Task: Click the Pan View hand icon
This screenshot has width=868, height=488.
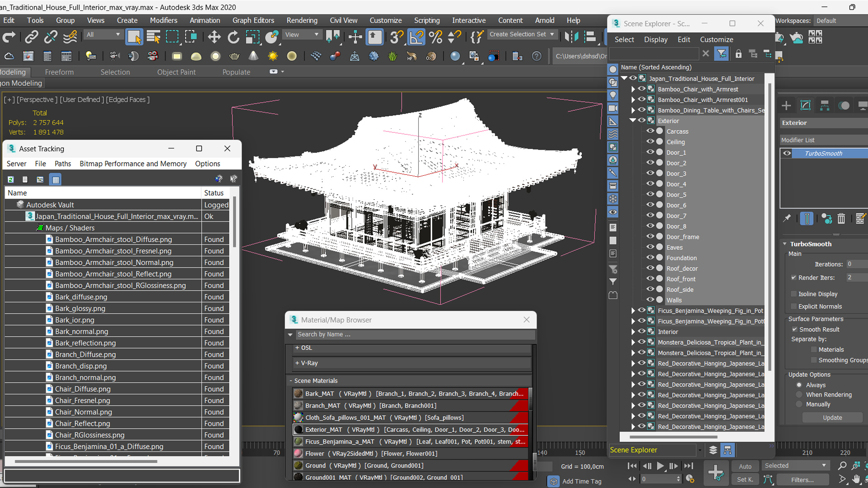Action: coord(856,479)
